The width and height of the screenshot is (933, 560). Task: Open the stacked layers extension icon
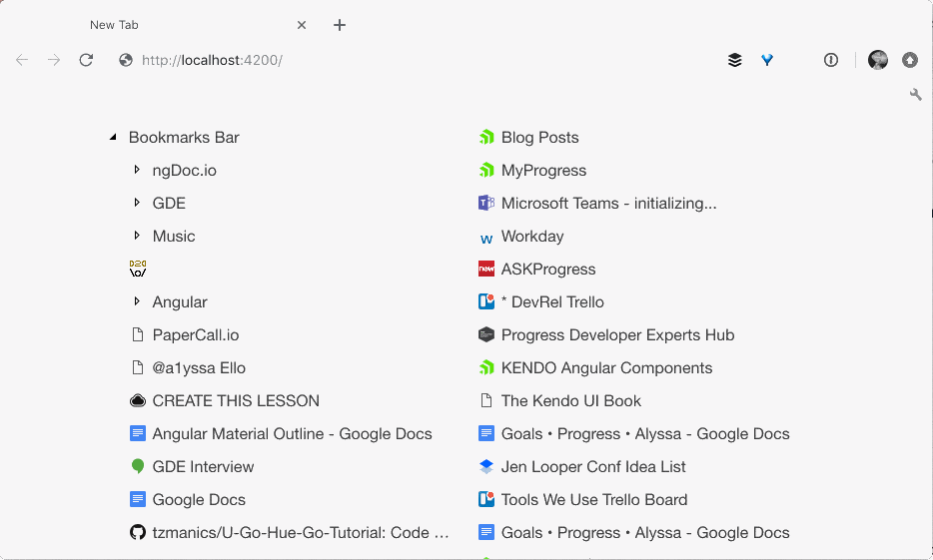coord(735,60)
